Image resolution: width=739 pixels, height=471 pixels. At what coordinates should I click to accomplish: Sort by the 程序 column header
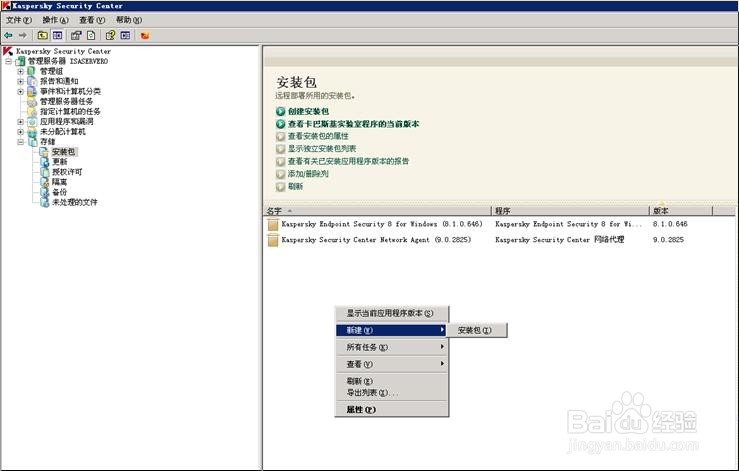(x=570, y=211)
